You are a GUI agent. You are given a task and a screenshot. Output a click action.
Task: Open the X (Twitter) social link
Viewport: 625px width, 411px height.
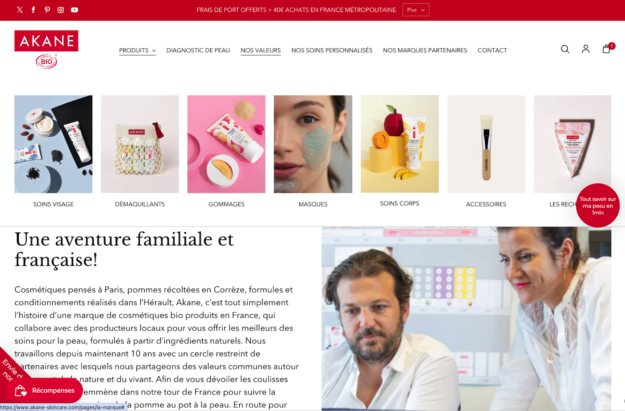(20, 10)
